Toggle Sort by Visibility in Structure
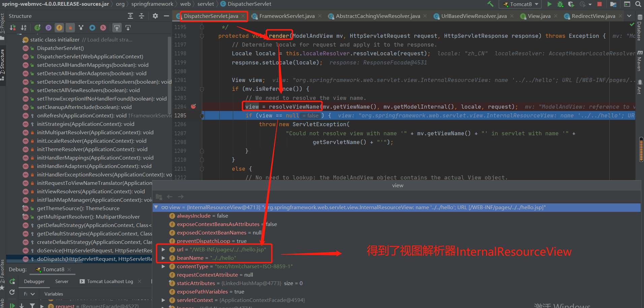This screenshot has width=644, height=308. click(13, 28)
